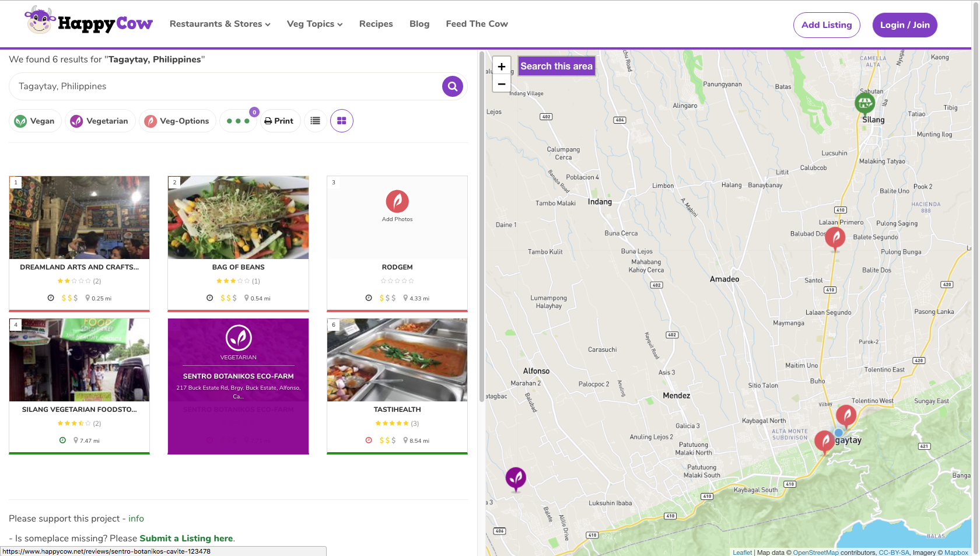980x556 pixels.
Task: Open Feed The Cow page
Action: point(477,24)
